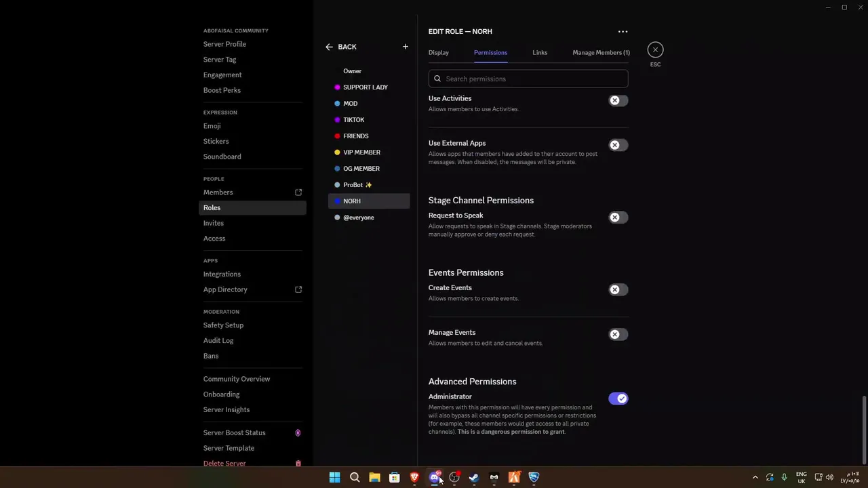Toggle Use External Apps permission
Screen dimensions: 868x488
[618, 145]
